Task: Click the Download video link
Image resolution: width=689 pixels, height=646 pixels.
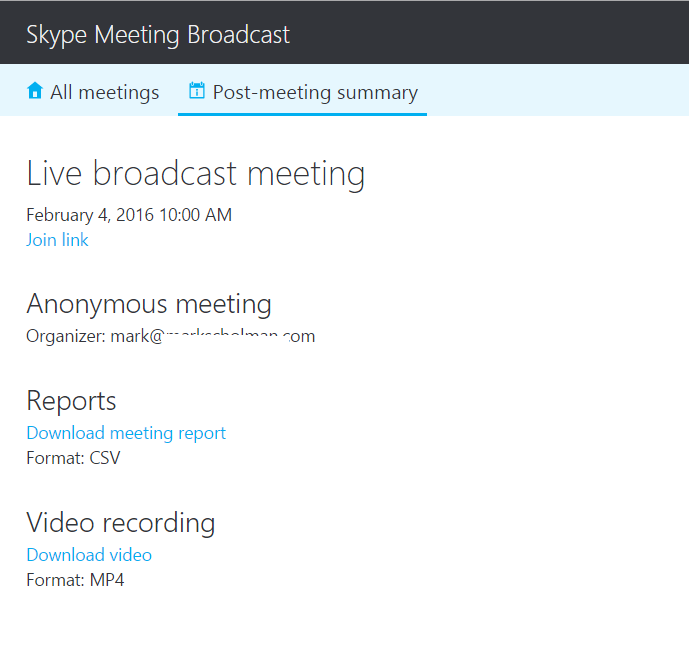Action: pos(89,555)
